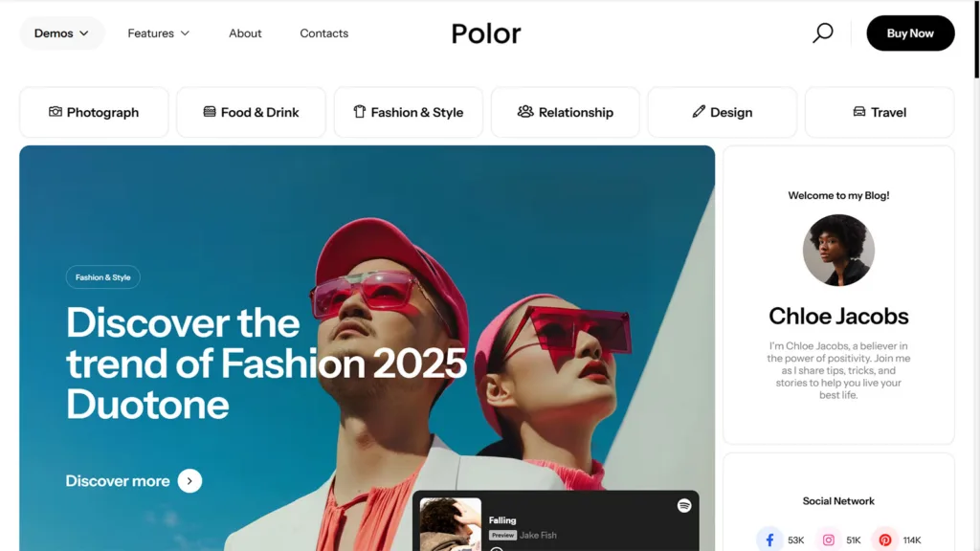Screen dimensions: 980x551
Task: Open the Instagram social icon
Action: tap(828, 540)
